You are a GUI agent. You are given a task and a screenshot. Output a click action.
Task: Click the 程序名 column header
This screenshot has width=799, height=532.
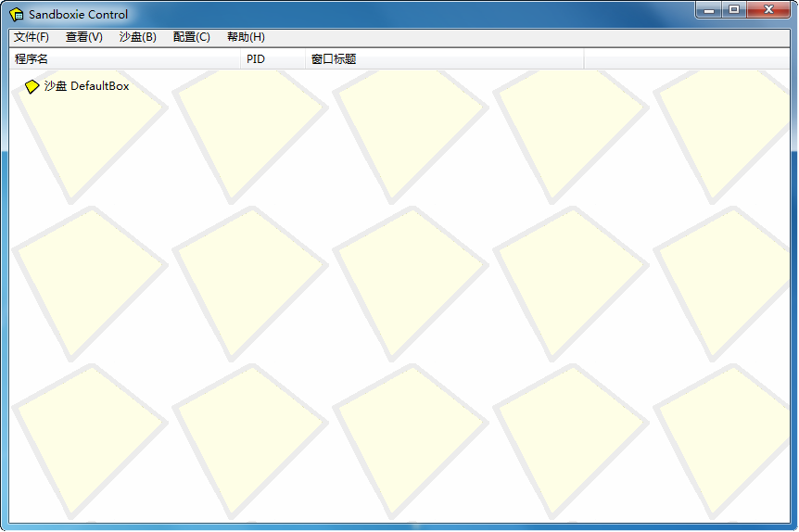124,59
